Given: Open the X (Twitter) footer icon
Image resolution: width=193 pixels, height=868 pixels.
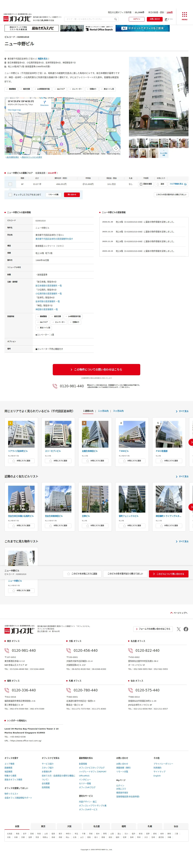Looking at the screenshot, I should click(179, 629).
